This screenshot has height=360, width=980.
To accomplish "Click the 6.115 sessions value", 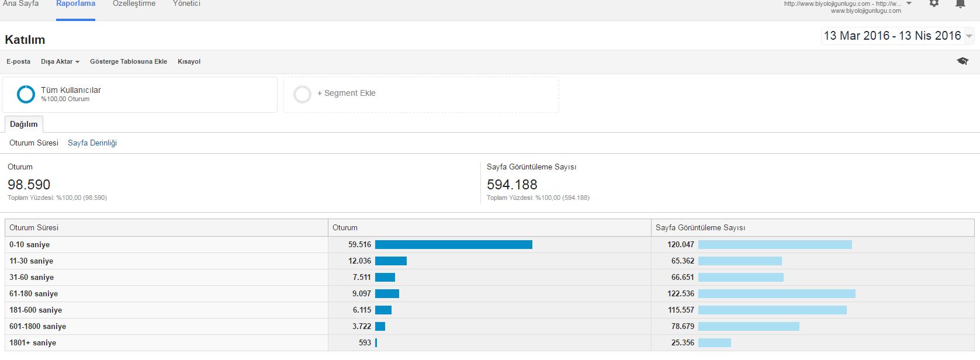I will coord(362,310).
